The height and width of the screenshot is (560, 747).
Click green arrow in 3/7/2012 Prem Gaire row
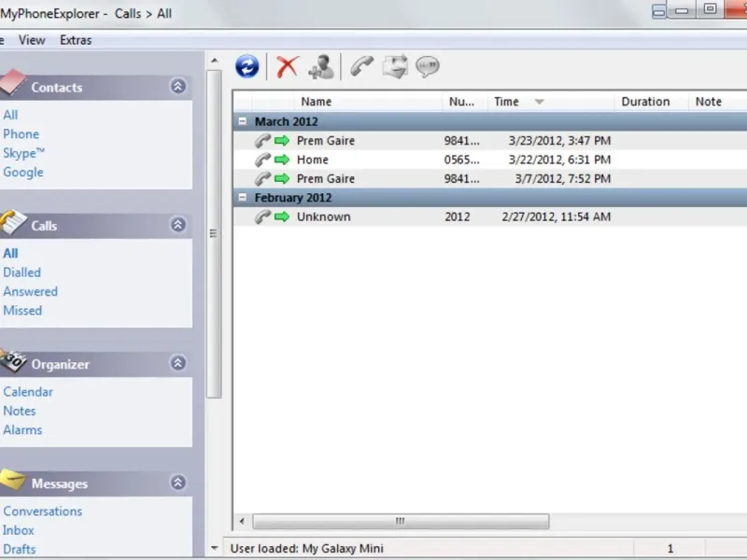click(x=282, y=178)
